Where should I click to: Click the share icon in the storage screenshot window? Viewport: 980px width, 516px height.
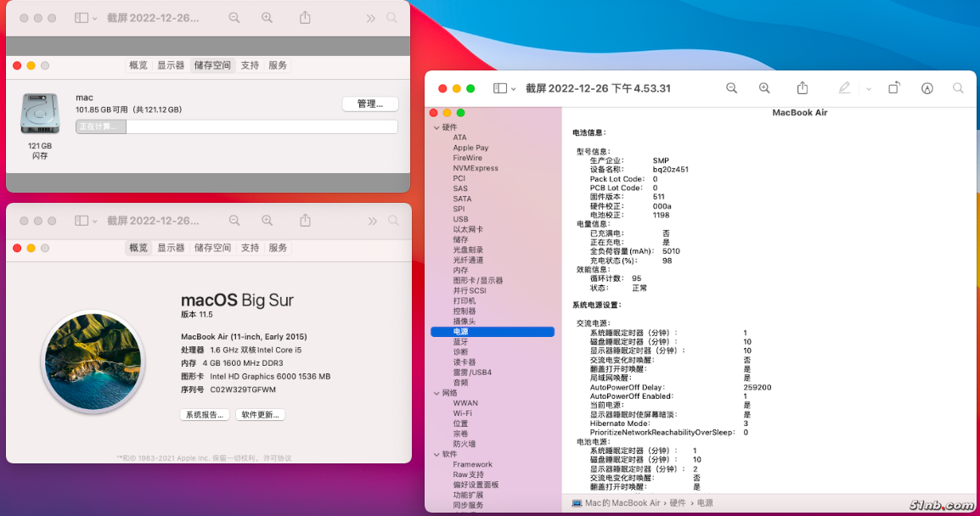[x=305, y=18]
